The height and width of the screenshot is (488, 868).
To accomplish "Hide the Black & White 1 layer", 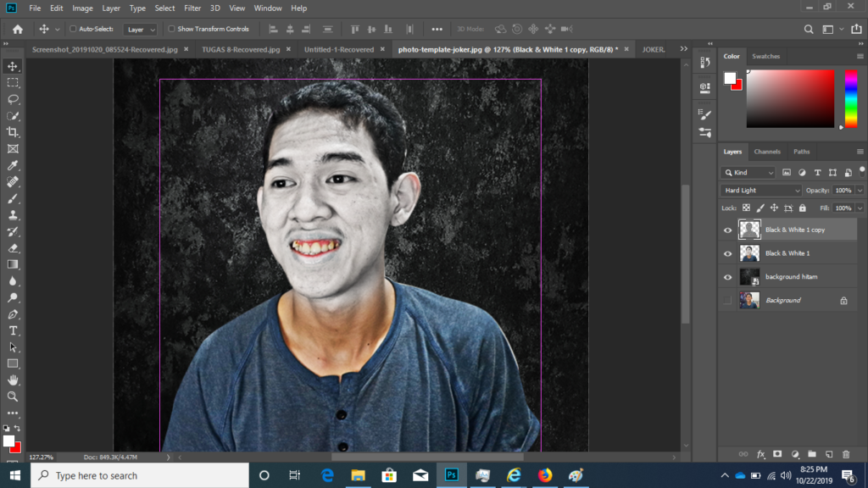I will pos(727,253).
